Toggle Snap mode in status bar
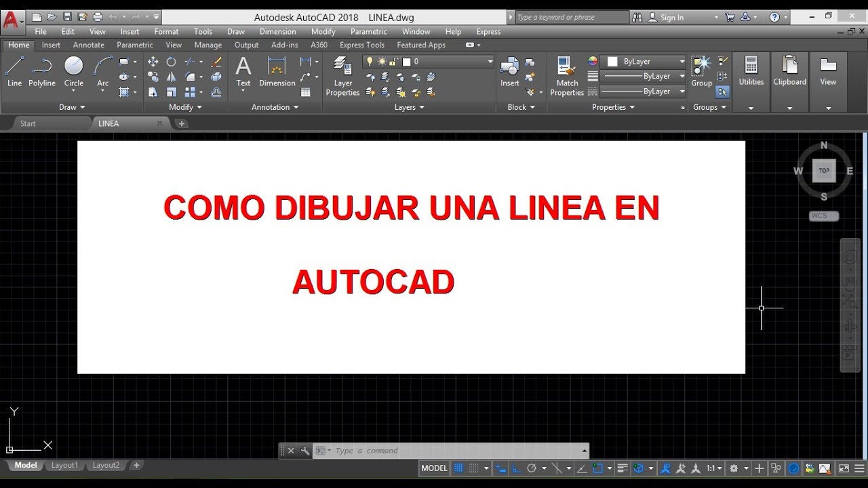868x488 pixels. (474, 468)
